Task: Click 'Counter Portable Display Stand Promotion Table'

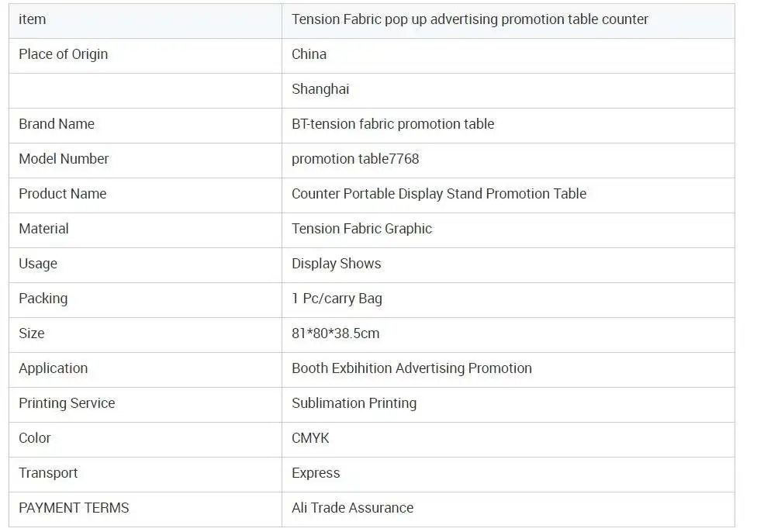Action: 439,194
